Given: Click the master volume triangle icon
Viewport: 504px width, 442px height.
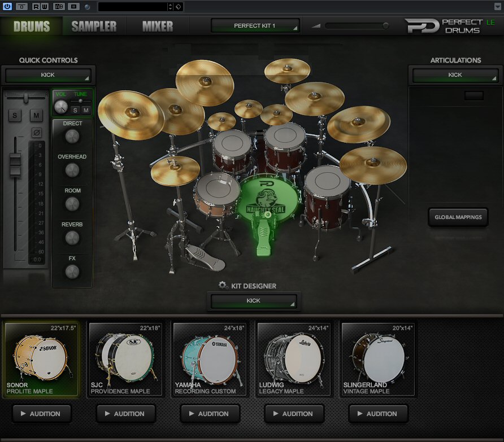Looking at the screenshot, I should [316, 26].
